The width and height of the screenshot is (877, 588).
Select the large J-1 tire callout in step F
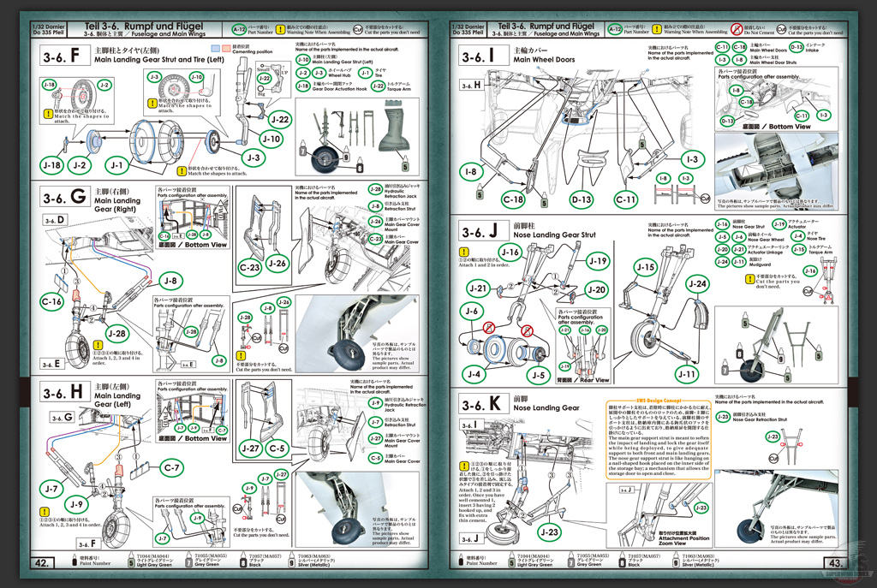(116, 165)
